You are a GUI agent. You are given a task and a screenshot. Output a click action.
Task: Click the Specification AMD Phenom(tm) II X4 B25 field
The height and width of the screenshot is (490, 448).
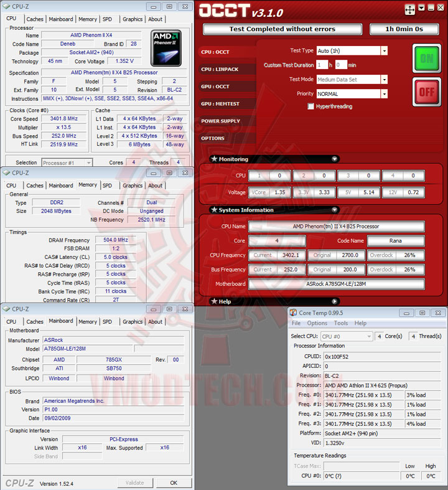[x=114, y=72]
